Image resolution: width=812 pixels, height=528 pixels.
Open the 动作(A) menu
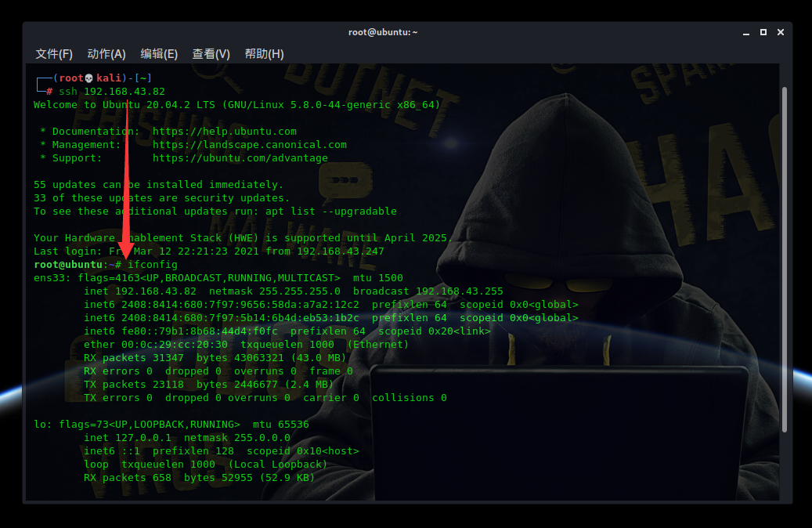click(x=106, y=54)
